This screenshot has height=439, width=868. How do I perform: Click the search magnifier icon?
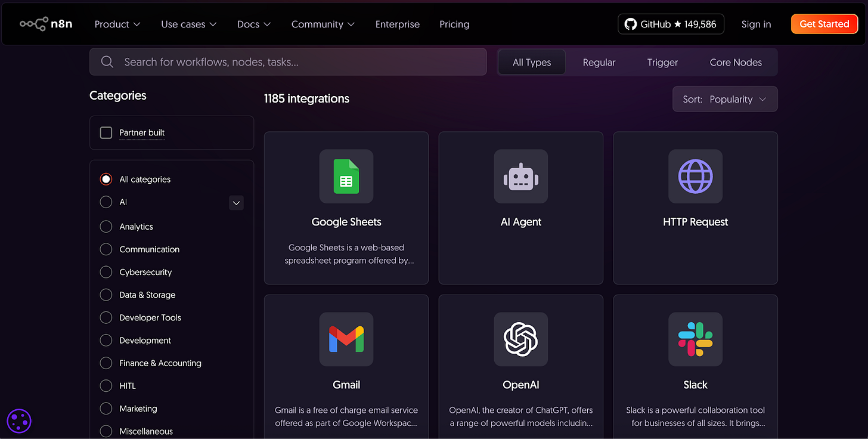point(107,62)
